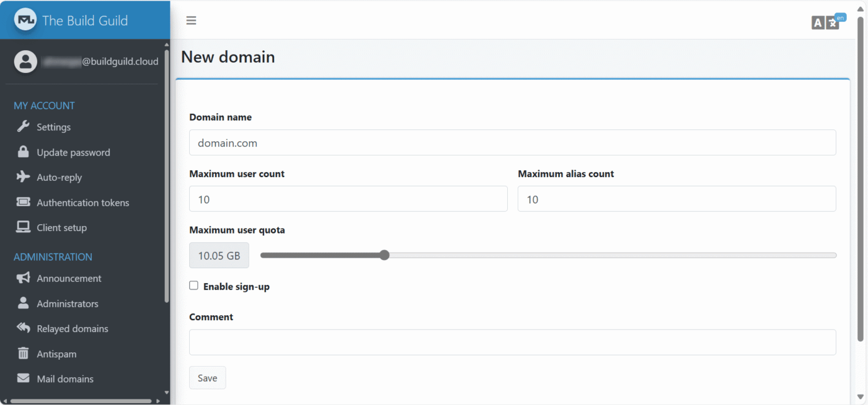This screenshot has width=868, height=405.
Task: Open Relayed domains in the sidebar
Action: pyautogui.click(x=72, y=329)
